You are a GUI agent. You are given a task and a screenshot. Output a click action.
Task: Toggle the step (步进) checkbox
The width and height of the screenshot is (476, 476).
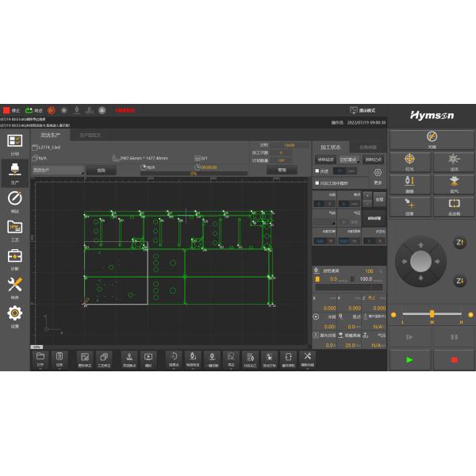[x=317, y=171]
